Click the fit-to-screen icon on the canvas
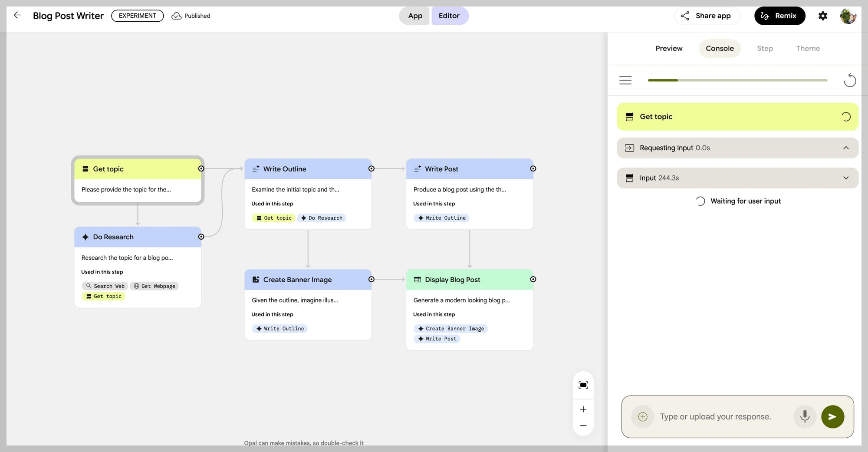The height and width of the screenshot is (452, 868). pos(583,385)
